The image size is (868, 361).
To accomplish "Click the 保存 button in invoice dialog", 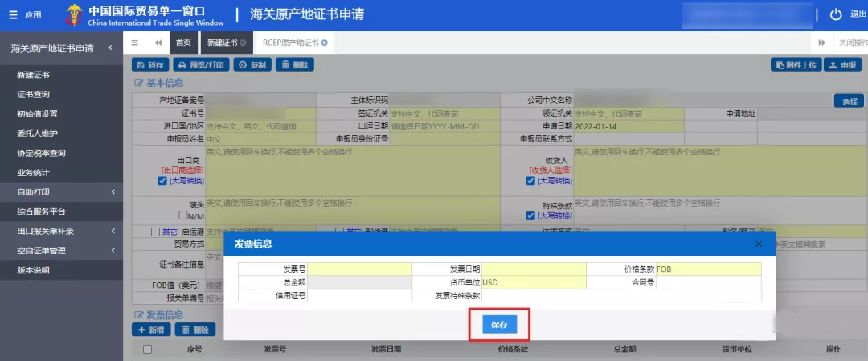I will (499, 324).
